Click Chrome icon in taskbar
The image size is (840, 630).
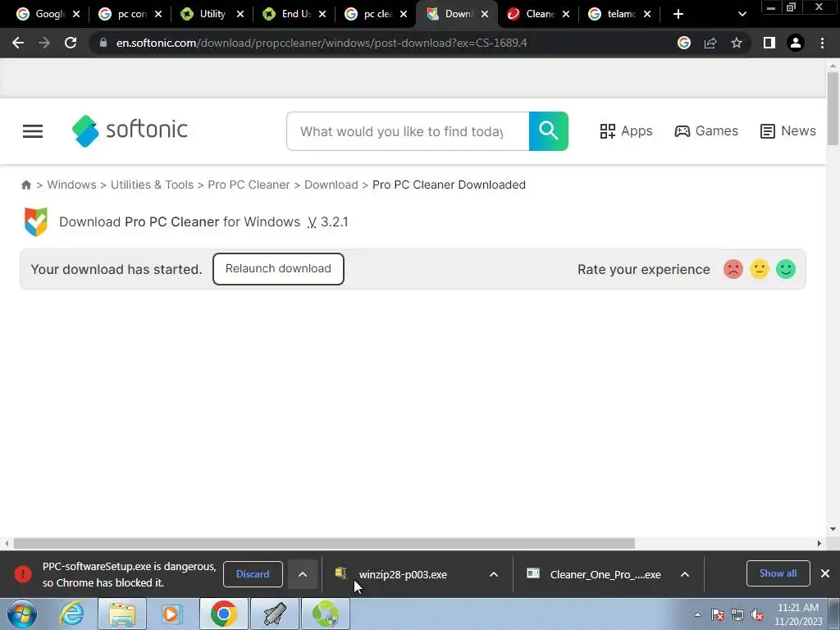(223, 614)
